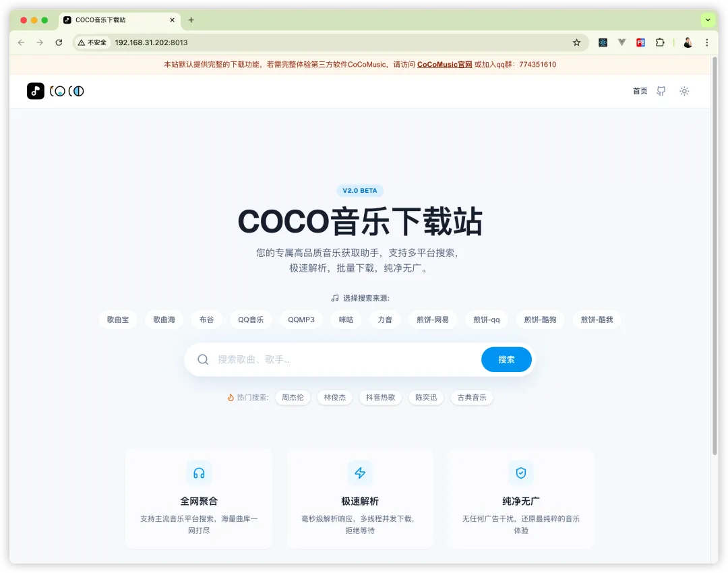Screen dimensions: 728x573
Task: Close the COCO音乐下载站 tab
Action: click(173, 20)
